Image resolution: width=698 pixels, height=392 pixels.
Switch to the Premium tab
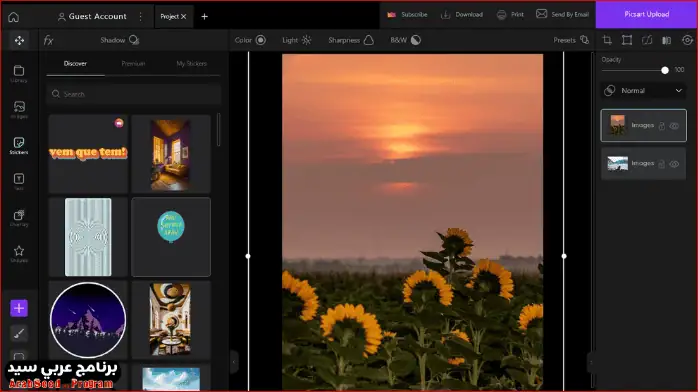click(133, 64)
